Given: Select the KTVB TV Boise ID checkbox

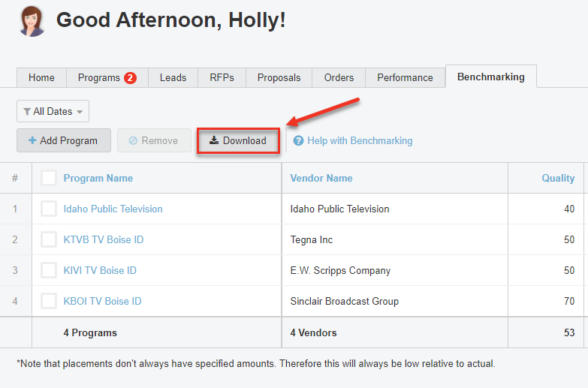Looking at the screenshot, I should (49, 239).
